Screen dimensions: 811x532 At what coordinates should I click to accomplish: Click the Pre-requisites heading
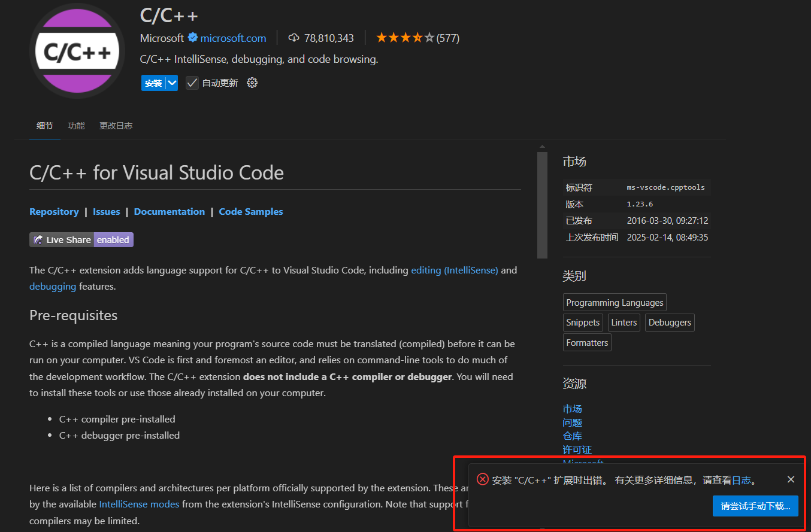click(x=73, y=315)
